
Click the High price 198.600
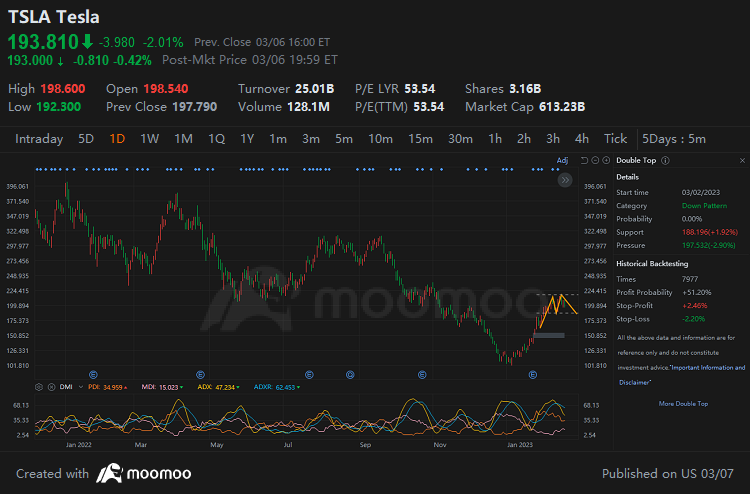(63, 88)
